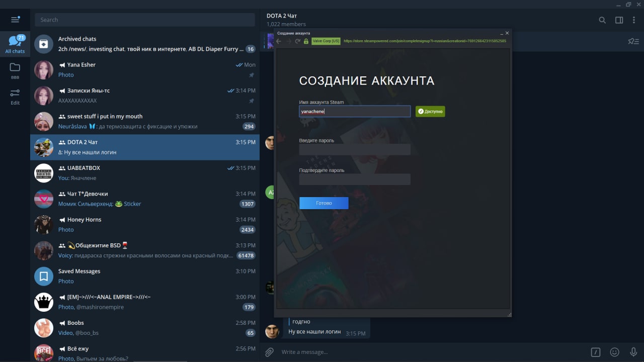Open the emoji picker
The width and height of the screenshot is (644, 362).
[x=614, y=352]
